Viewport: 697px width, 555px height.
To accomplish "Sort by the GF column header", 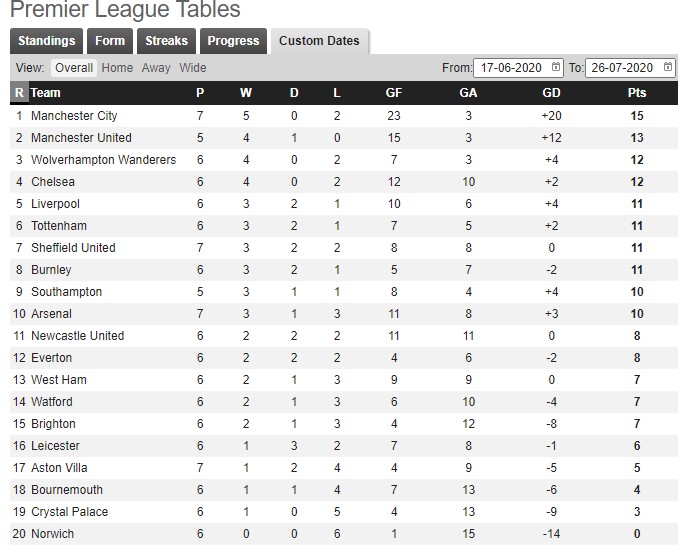I will [x=394, y=93].
